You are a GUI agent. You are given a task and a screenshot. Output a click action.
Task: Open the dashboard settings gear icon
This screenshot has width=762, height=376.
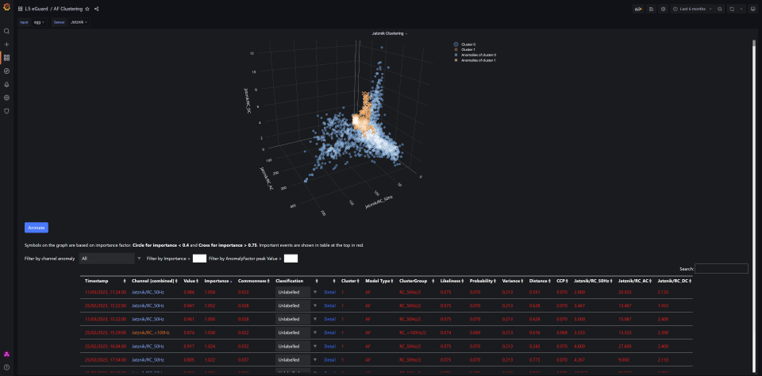click(x=663, y=9)
